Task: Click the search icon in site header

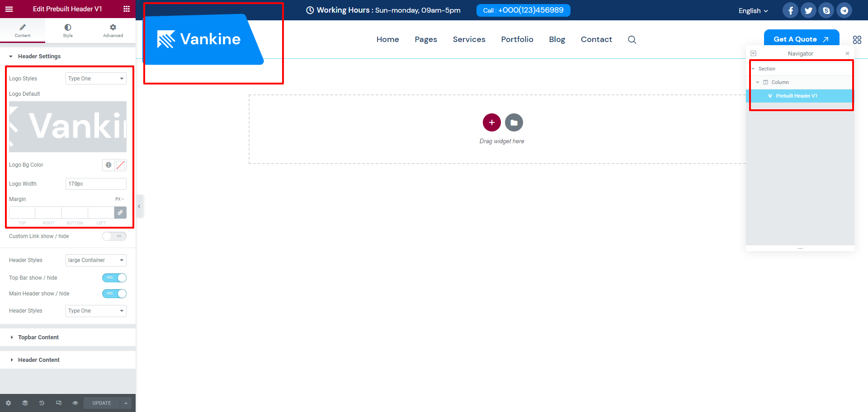Action: (x=632, y=40)
